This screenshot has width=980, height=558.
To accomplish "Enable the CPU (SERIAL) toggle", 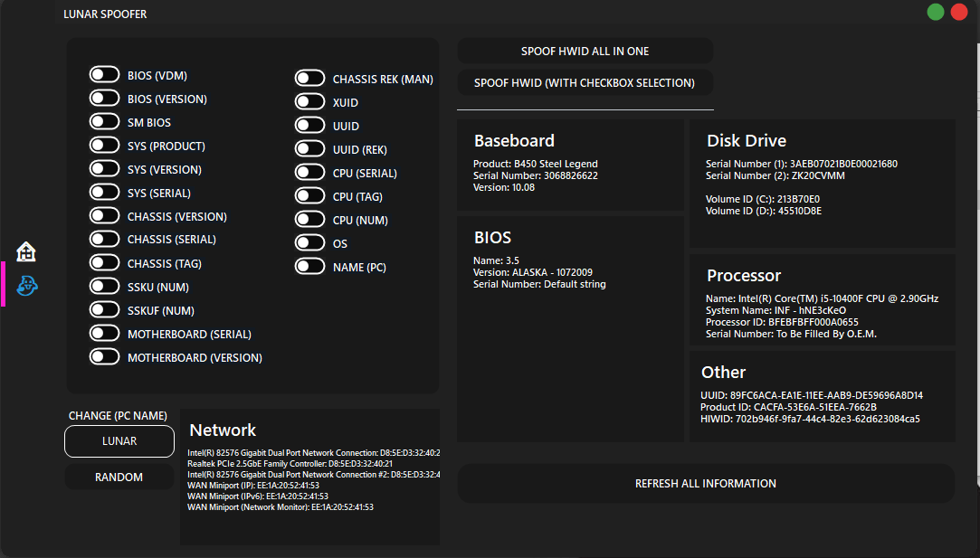I will (310, 172).
